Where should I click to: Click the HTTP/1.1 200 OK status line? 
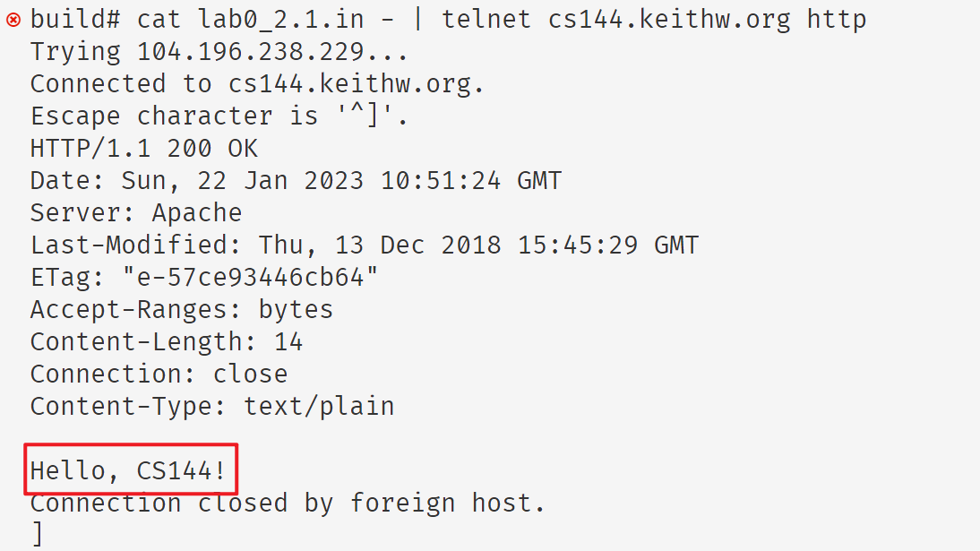point(144,148)
